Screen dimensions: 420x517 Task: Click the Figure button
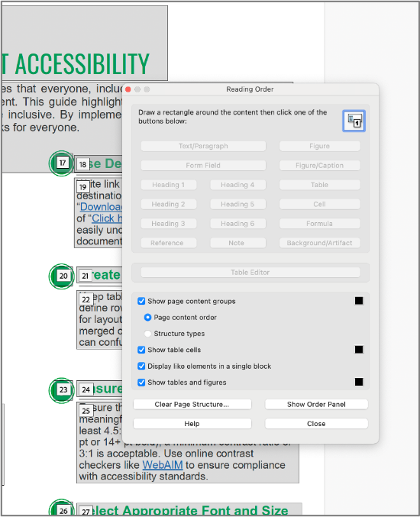(319, 146)
